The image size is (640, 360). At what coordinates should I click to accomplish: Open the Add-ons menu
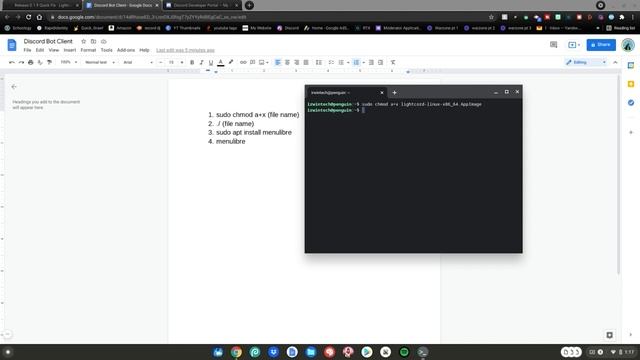tap(126, 50)
